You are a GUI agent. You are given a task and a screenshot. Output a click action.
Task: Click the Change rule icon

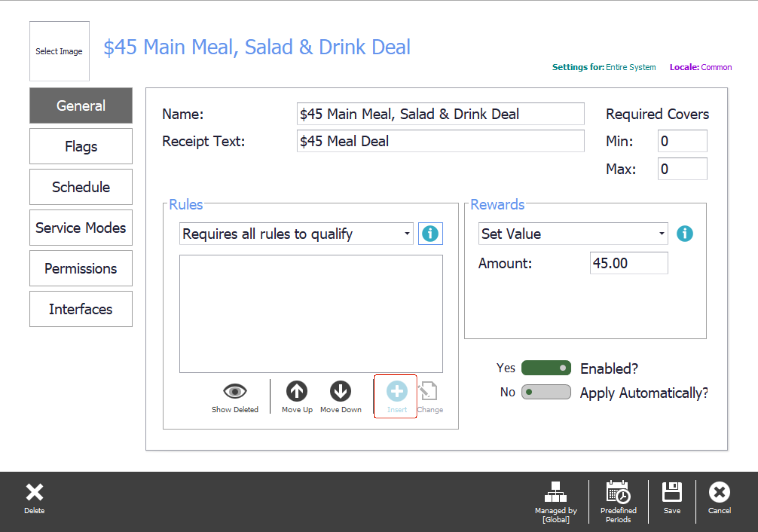428,391
